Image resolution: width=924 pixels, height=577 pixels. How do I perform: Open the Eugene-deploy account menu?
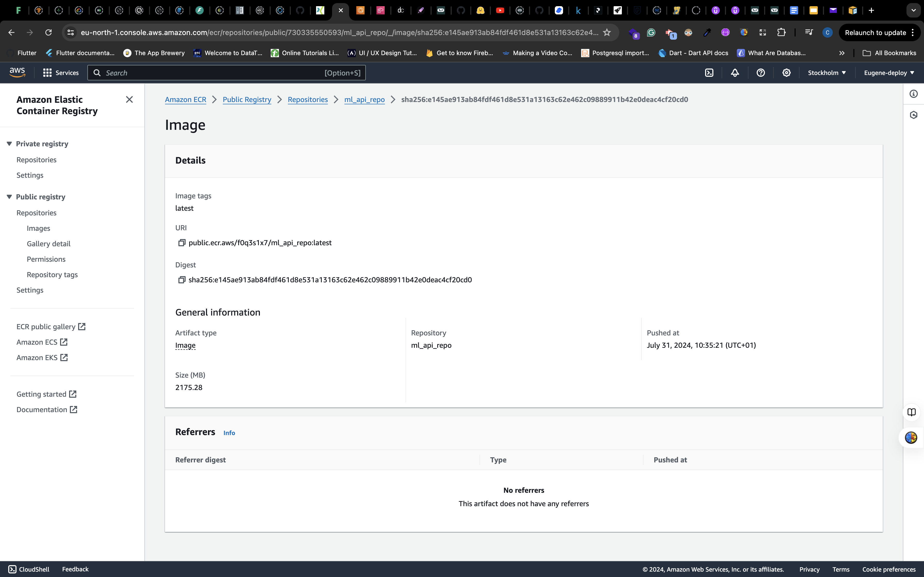(888, 73)
